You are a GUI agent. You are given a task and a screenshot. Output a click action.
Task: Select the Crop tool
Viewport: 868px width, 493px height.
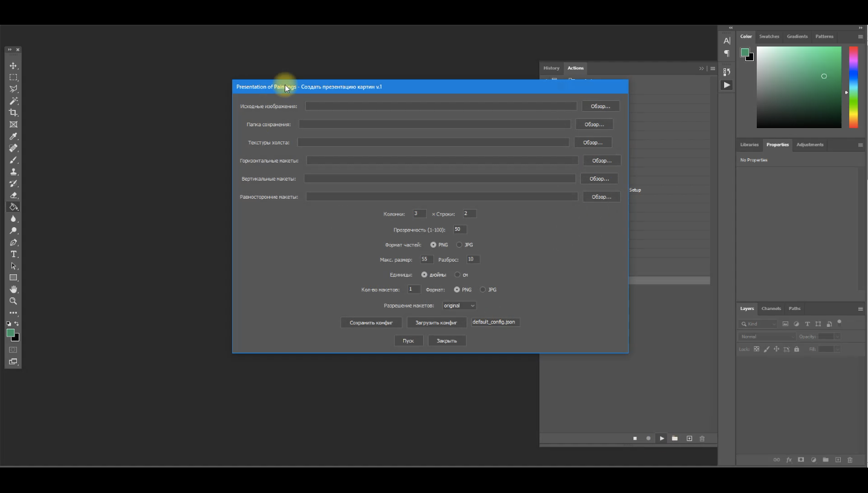(x=13, y=113)
